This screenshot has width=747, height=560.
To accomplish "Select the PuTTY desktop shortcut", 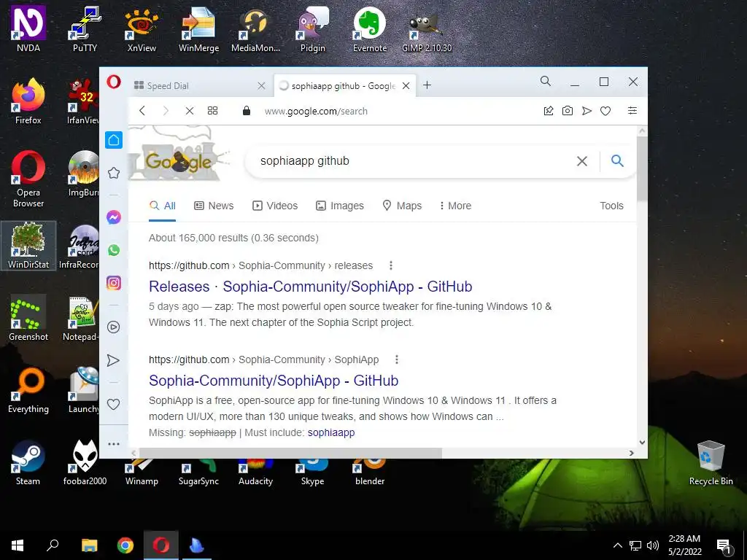I will (x=85, y=28).
